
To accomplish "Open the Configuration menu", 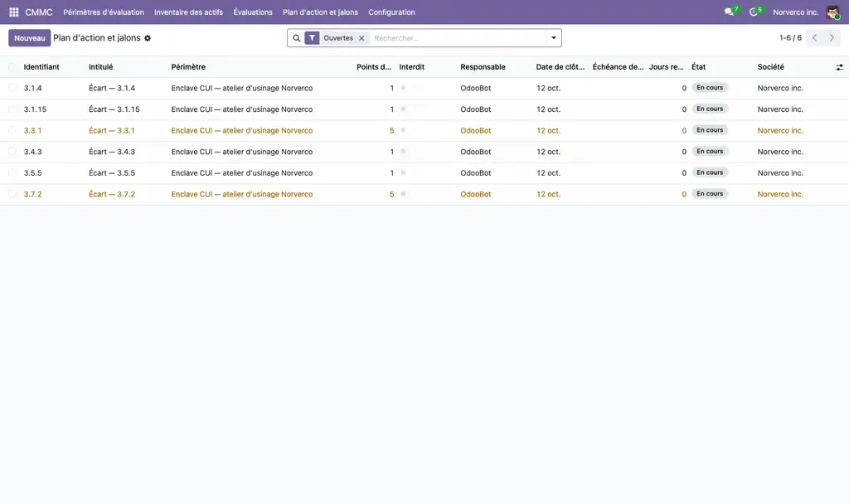I will pos(391,12).
